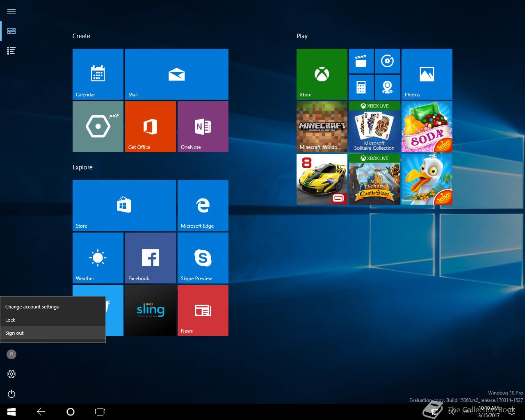525x420 pixels.
Task: Expand the hamburger menu at sidebar top
Action: click(11, 11)
